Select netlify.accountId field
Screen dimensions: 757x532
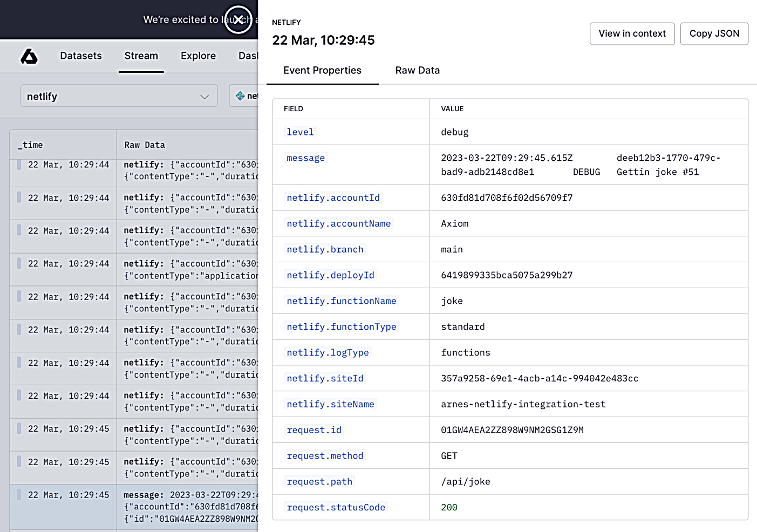333,197
